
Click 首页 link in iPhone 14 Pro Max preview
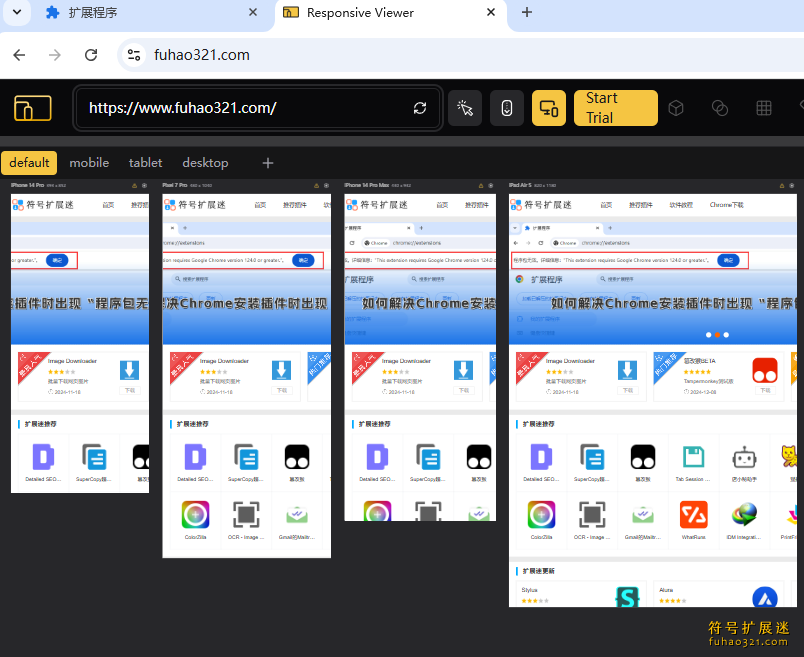point(442,205)
